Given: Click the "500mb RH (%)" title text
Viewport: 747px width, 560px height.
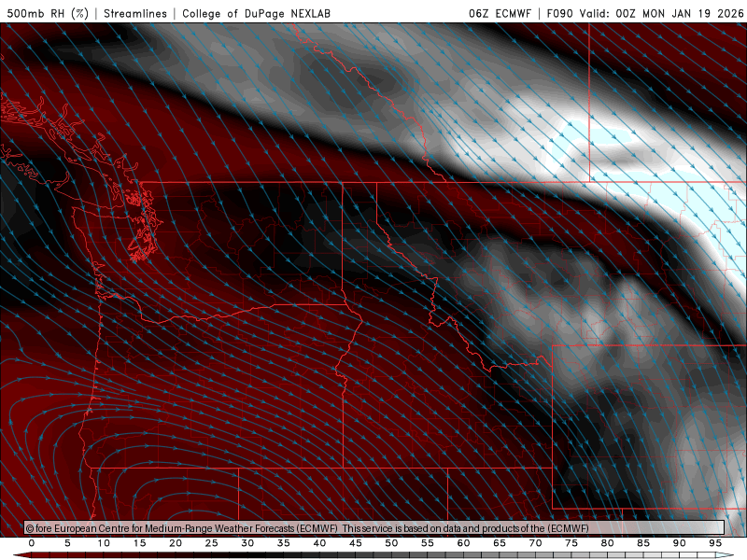Looking at the screenshot, I should [x=48, y=13].
